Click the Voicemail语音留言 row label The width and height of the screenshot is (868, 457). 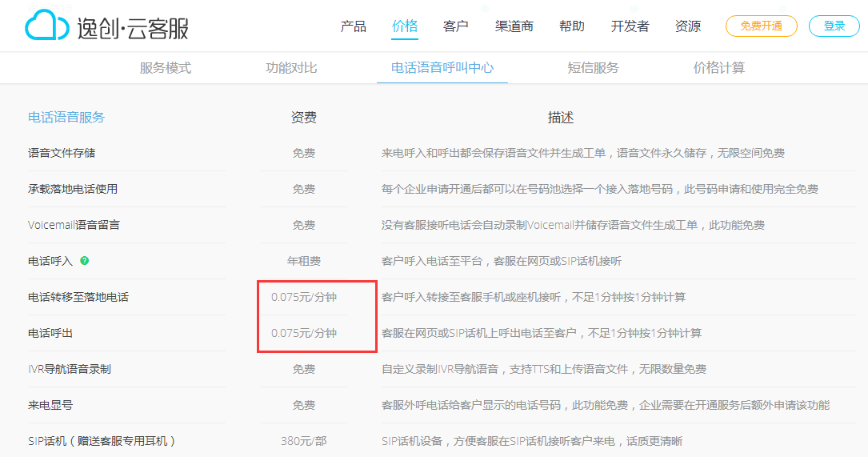(x=74, y=225)
